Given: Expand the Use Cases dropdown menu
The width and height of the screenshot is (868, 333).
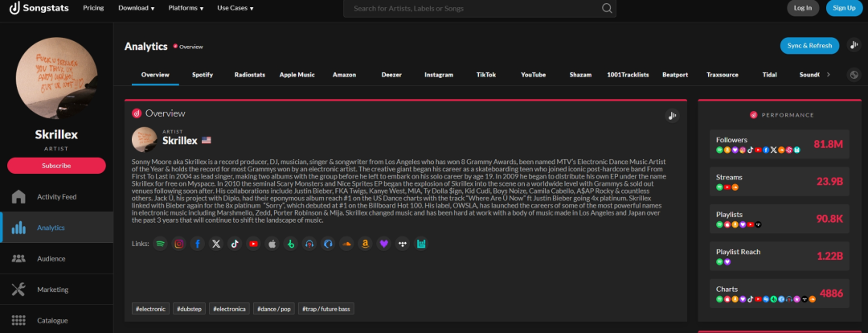Looking at the screenshot, I should coord(235,8).
